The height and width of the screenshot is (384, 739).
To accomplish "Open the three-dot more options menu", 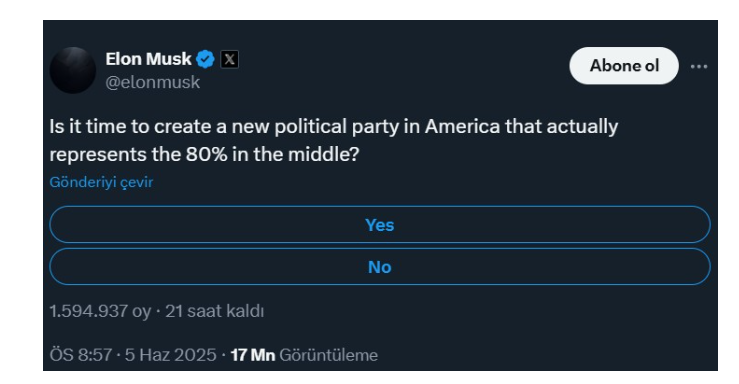I will click(698, 66).
